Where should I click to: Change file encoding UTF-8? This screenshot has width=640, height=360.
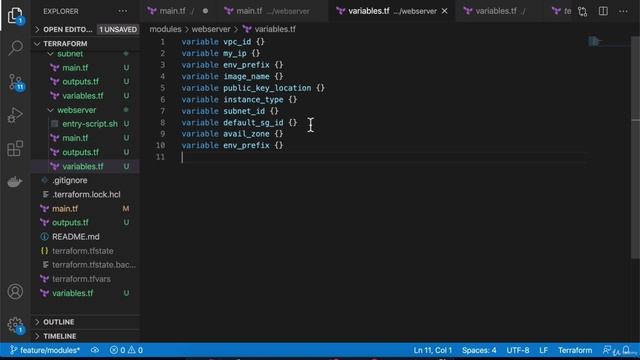click(518, 350)
